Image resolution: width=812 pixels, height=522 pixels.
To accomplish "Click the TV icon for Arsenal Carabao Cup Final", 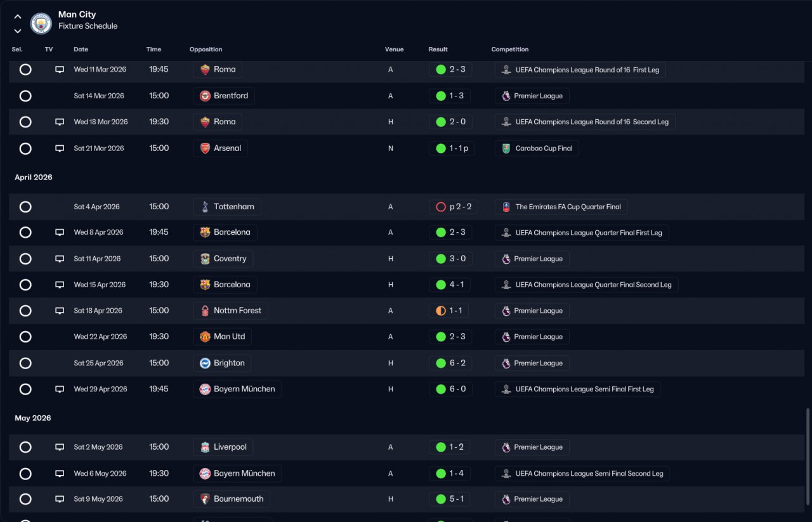I will pos(60,148).
